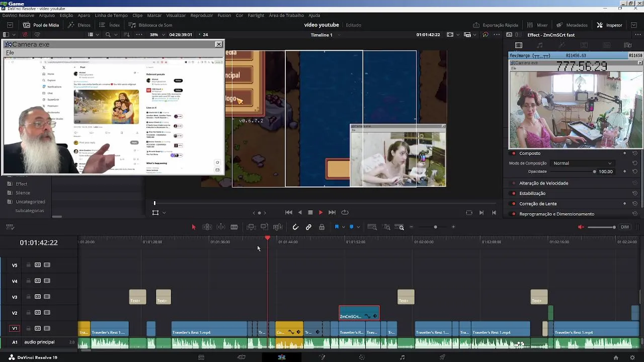Open the Fusion menu
The height and width of the screenshot is (362, 644).
click(224, 16)
